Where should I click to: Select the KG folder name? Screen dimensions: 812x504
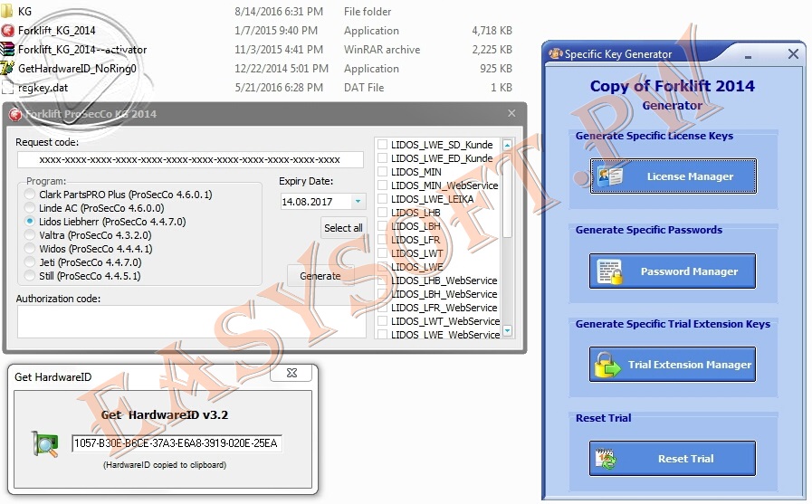click(x=24, y=12)
